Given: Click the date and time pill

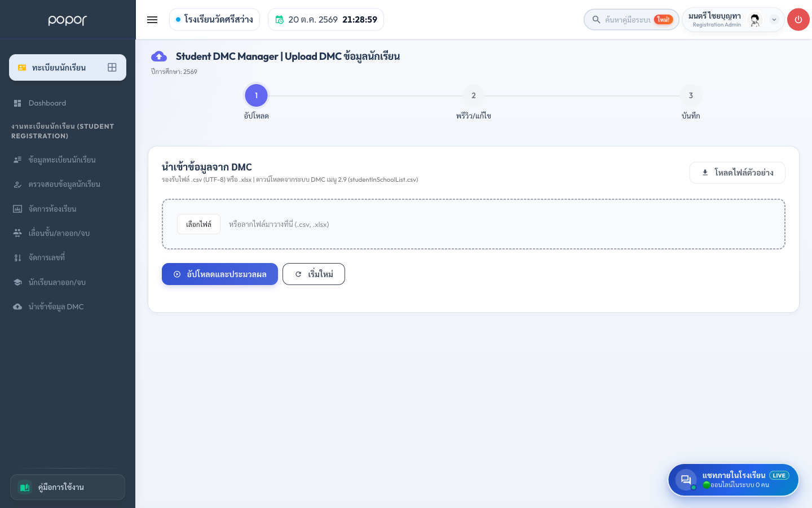Looking at the screenshot, I should coord(326,20).
